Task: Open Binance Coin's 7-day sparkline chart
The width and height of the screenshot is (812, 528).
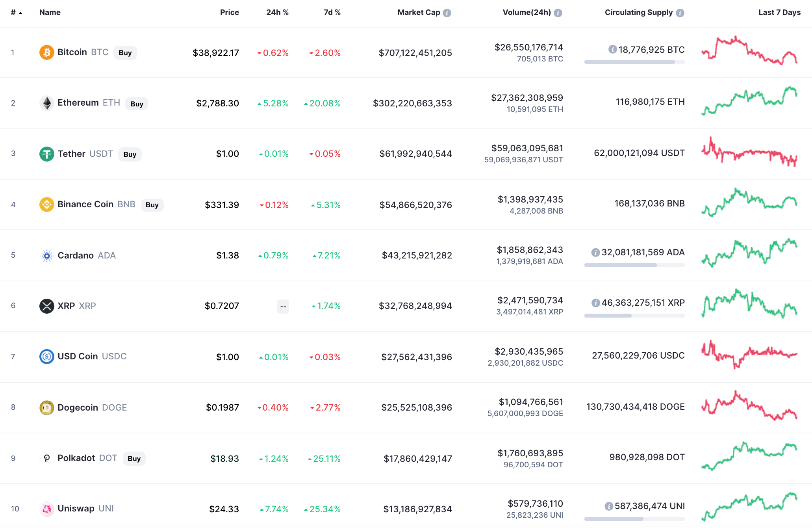Action: (x=749, y=203)
